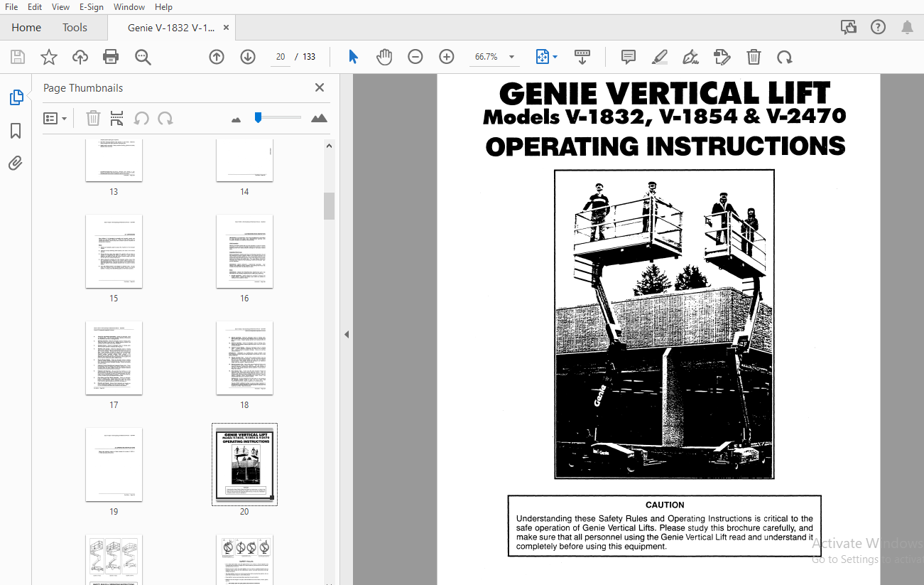Close the Page Thumbnails panel

click(x=320, y=87)
